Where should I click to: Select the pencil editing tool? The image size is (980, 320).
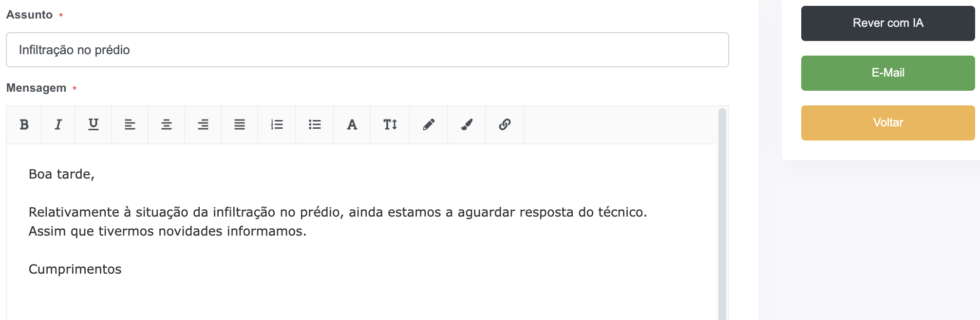pos(428,125)
